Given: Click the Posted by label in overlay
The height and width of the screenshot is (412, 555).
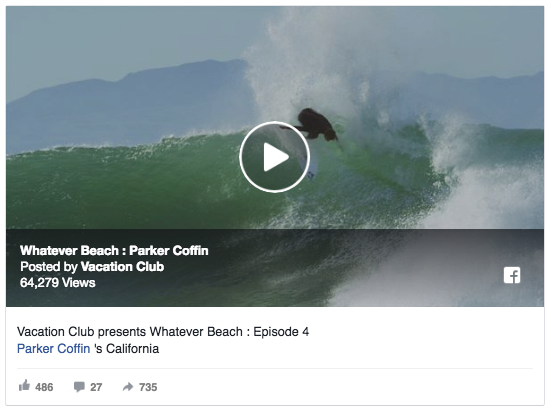Looking at the screenshot, I should (49, 267).
